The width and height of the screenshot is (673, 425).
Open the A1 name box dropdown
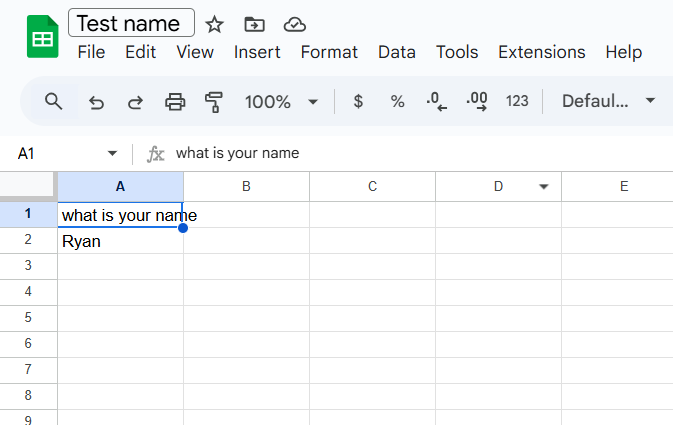(112, 154)
